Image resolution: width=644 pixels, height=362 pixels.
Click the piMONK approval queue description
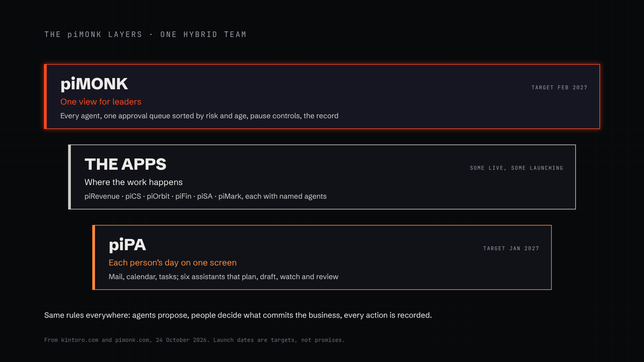[199, 116]
